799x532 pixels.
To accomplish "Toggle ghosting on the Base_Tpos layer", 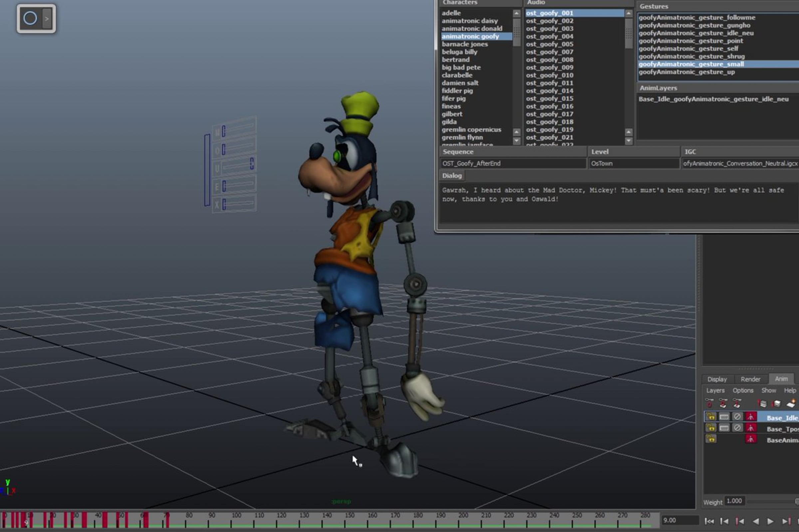I will [x=751, y=428].
